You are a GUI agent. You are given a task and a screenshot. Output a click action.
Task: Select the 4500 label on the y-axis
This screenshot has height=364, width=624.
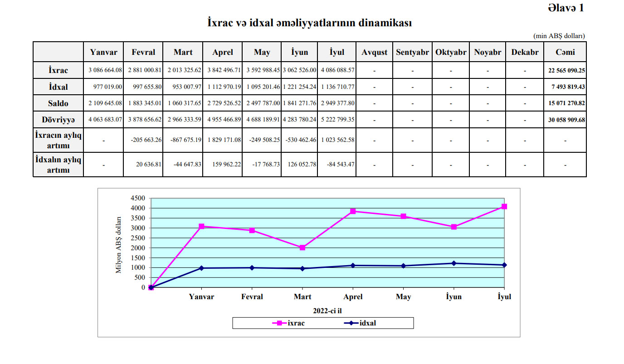[x=137, y=199]
